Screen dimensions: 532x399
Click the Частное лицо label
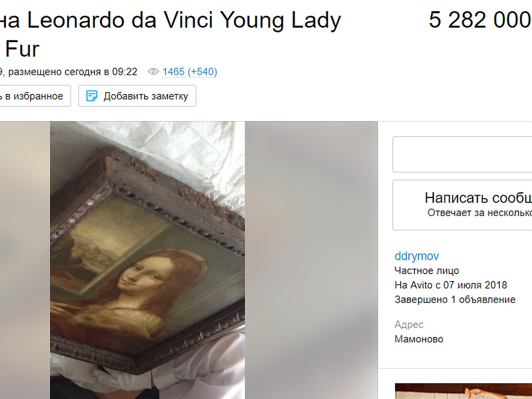[x=427, y=270]
